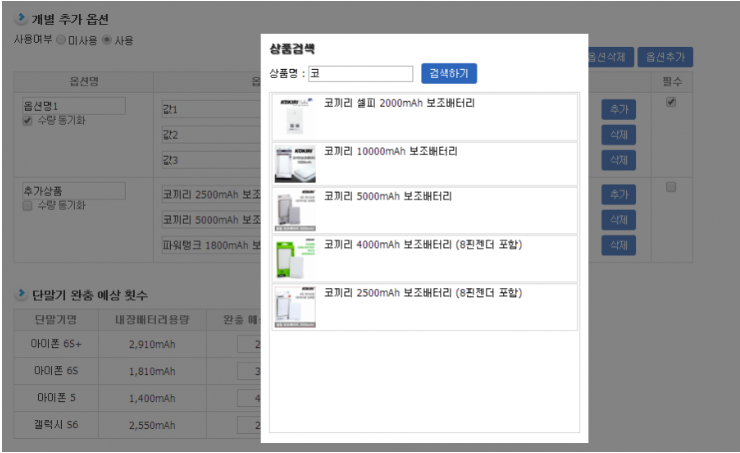
Task: Uncheck the 필수 checkbox for 옵션명1
Action: [671, 102]
